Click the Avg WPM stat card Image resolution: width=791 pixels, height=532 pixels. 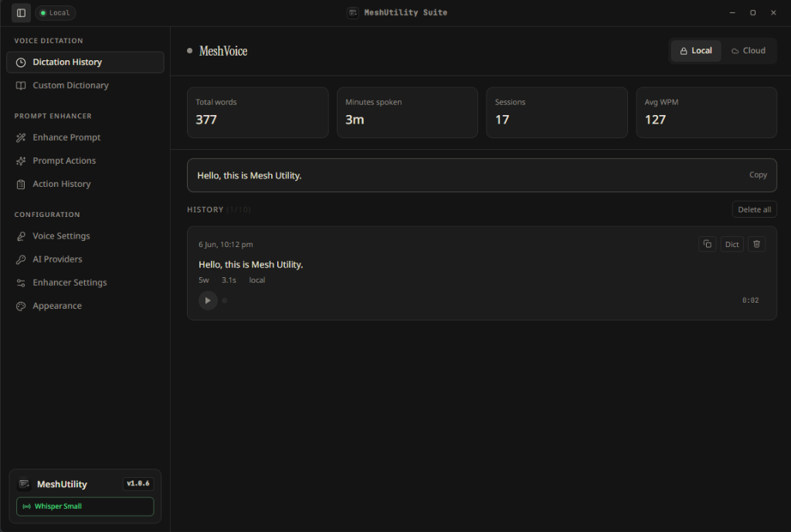tap(706, 113)
